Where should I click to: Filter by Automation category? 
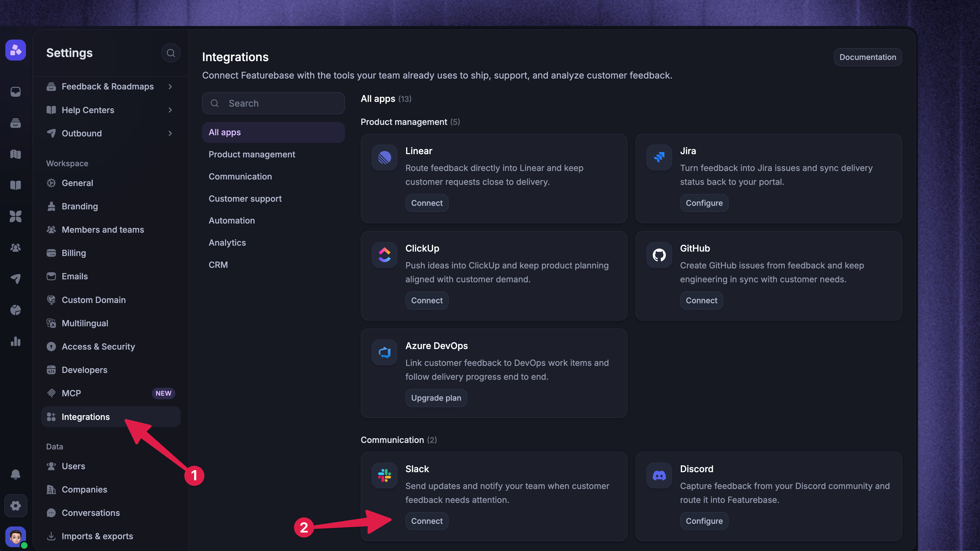pos(273,221)
